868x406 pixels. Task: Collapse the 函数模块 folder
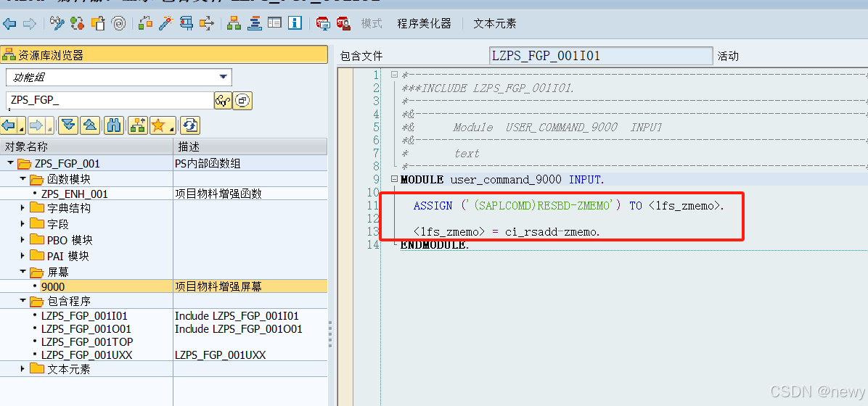(22, 178)
